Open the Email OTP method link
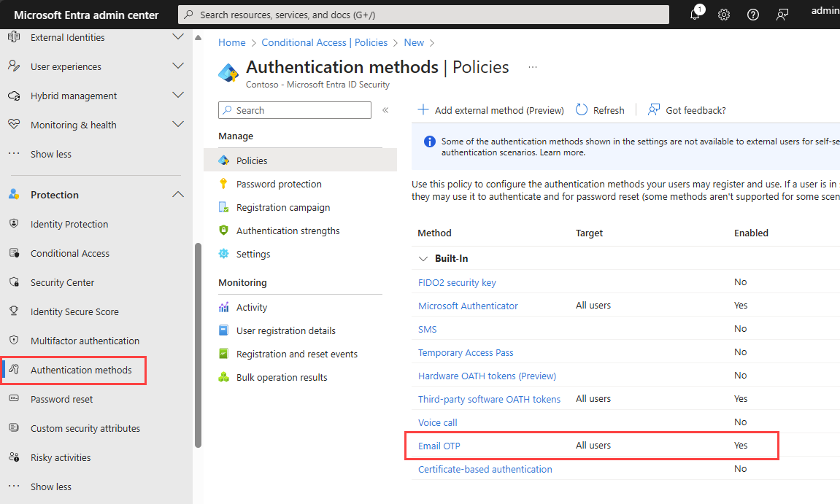 [x=439, y=446]
